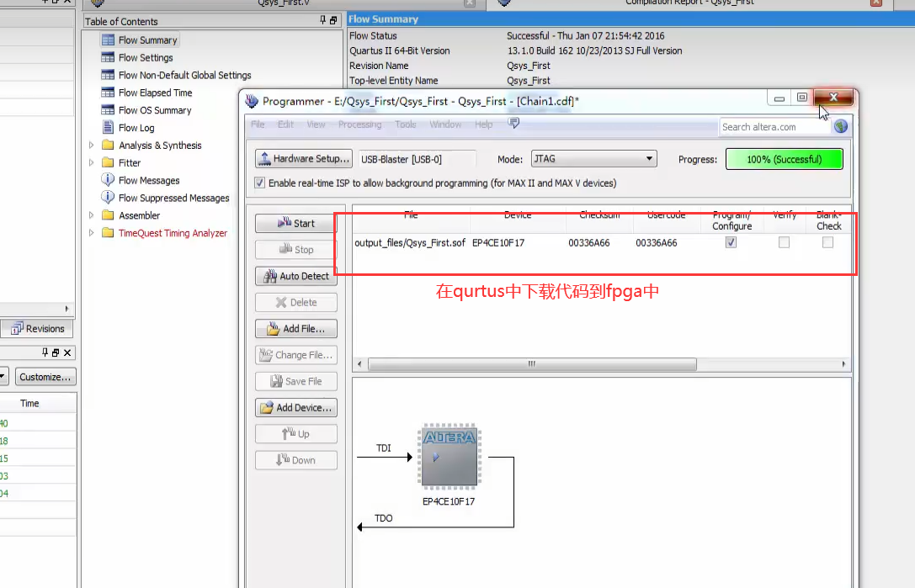915x588 pixels.
Task: Click the Flow OS Summary icon
Action: (x=108, y=110)
